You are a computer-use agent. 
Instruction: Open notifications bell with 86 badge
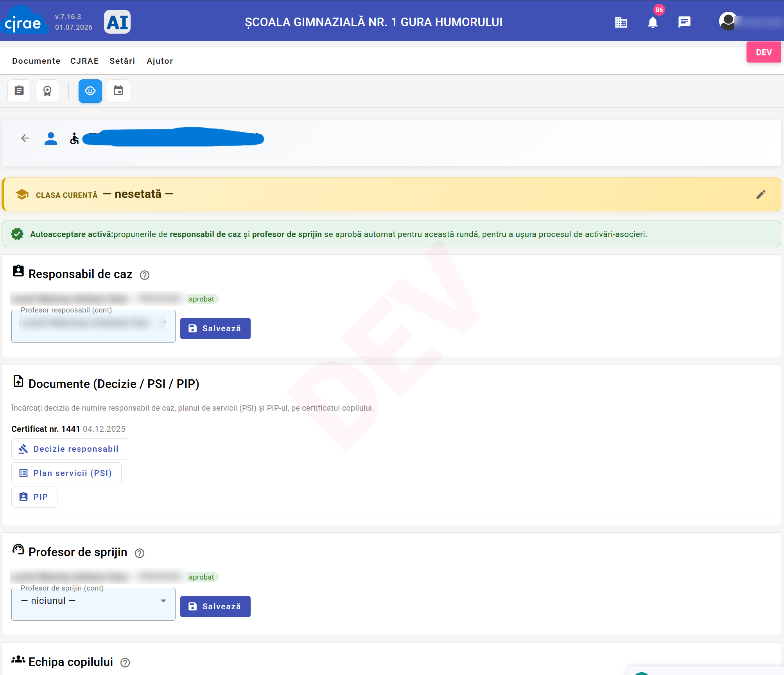click(x=653, y=22)
